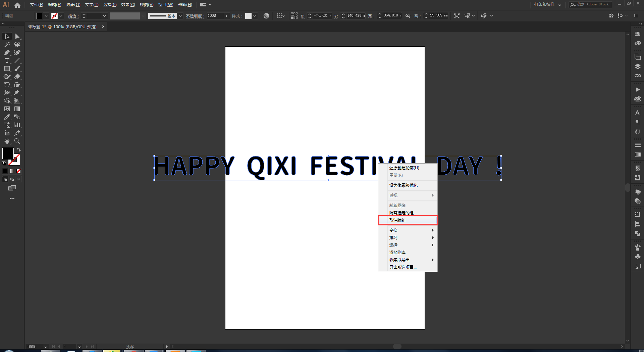
Task: Select the Paintbrush tool
Action: (17, 69)
